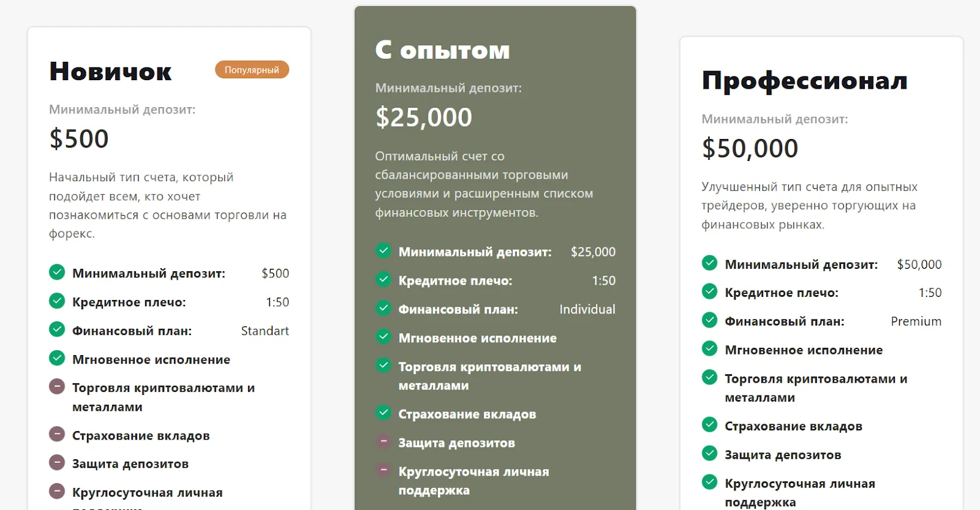
Task: Click green checkmark beside Новичок Минимальный депозит
Action: 57,271
